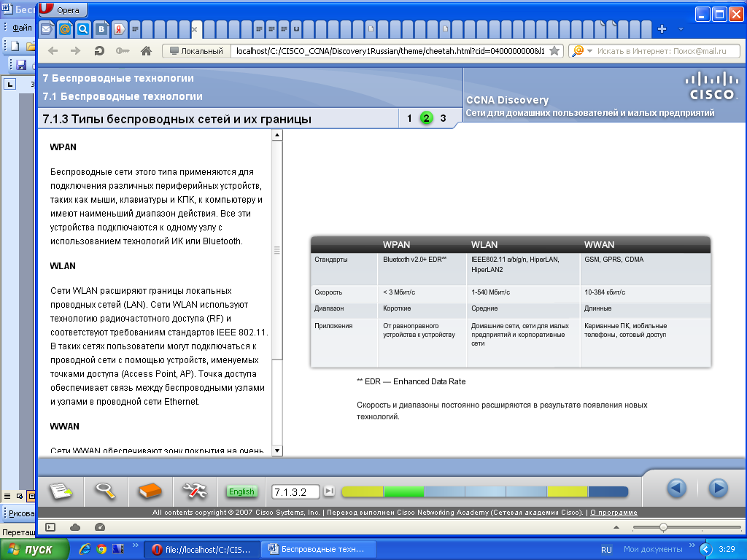747x560 pixels.
Task: Launch Internet Explorer from quick launch
Action: [85, 549]
